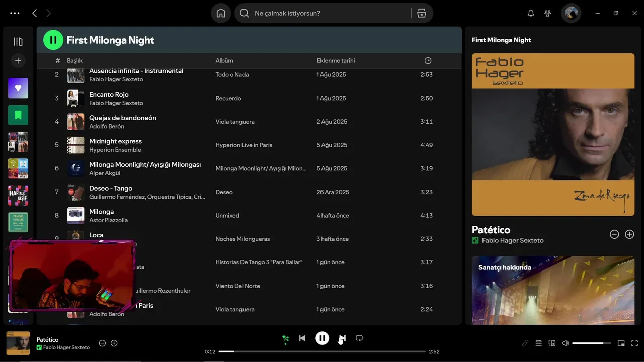Adjust the volume slider
The image size is (644, 362).
[592, 343]
